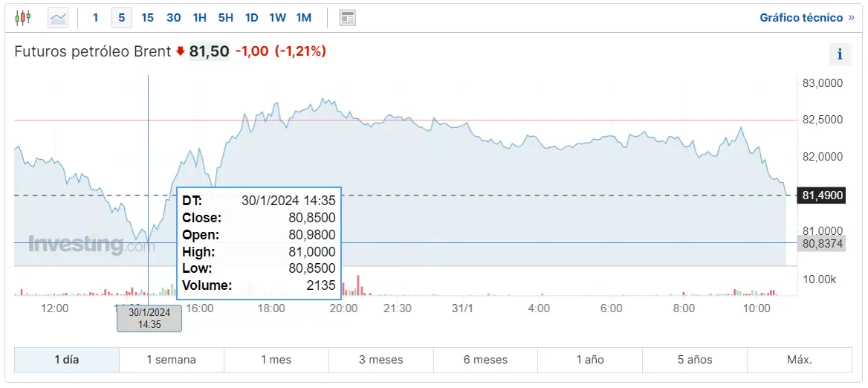
Task: Select the 30 minute interval
Action: click(173, 17)
